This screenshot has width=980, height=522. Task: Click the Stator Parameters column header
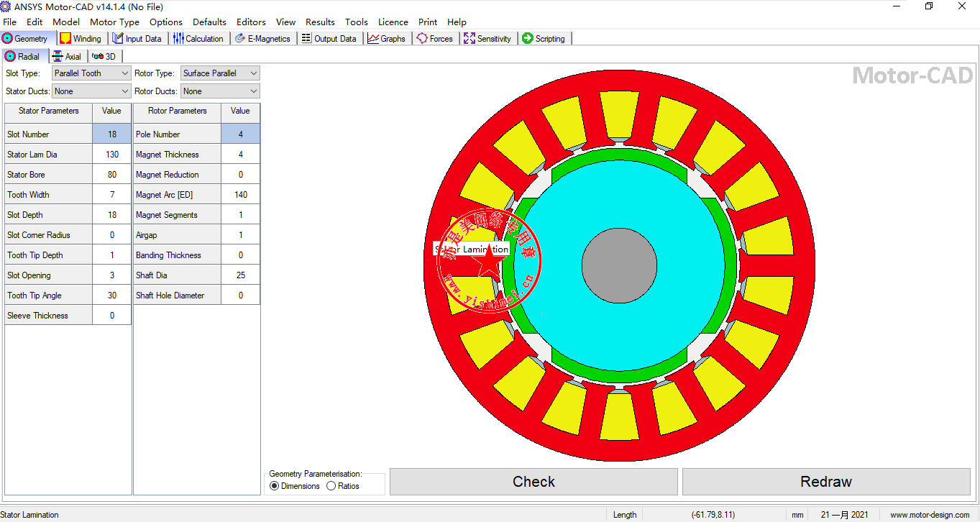49,111
